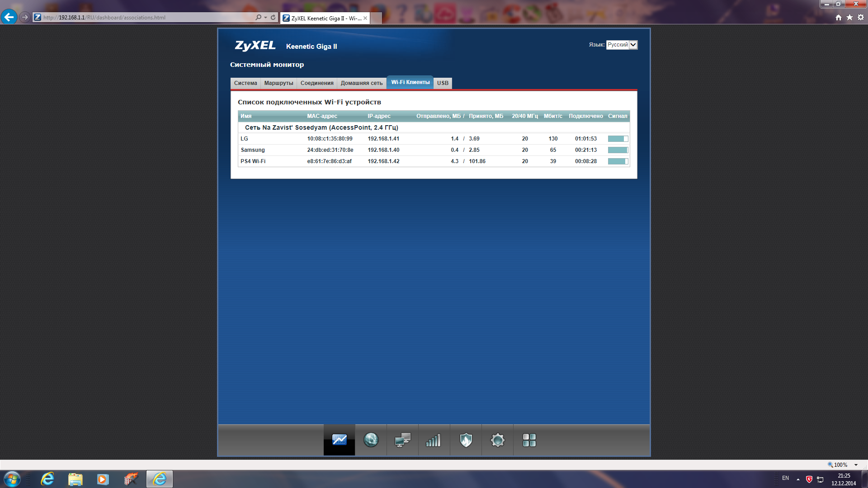Open the system monitor chart icon

pyautogui.click(x=339, y=440)
